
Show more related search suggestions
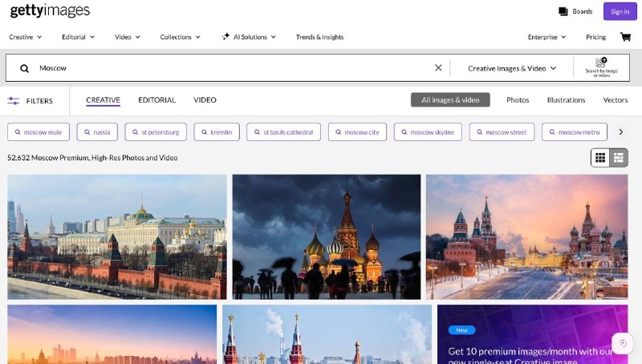pos(620,131)
